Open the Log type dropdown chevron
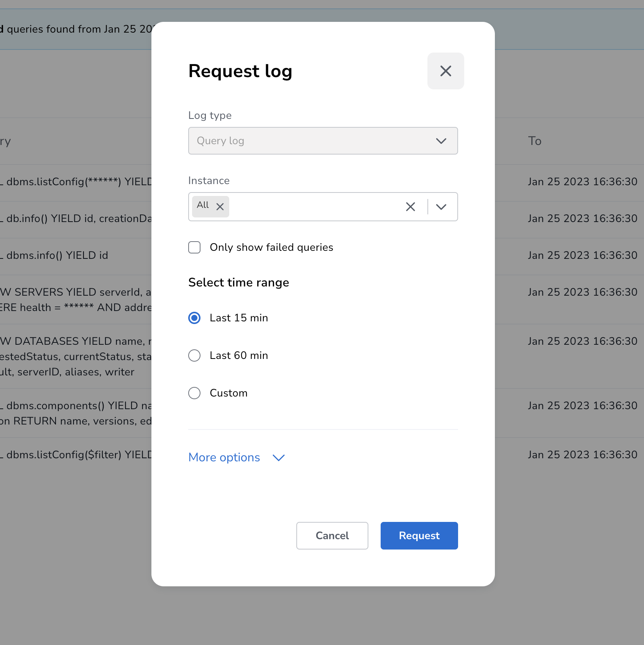This screenshot has height=645, width=644. (441, 141)
